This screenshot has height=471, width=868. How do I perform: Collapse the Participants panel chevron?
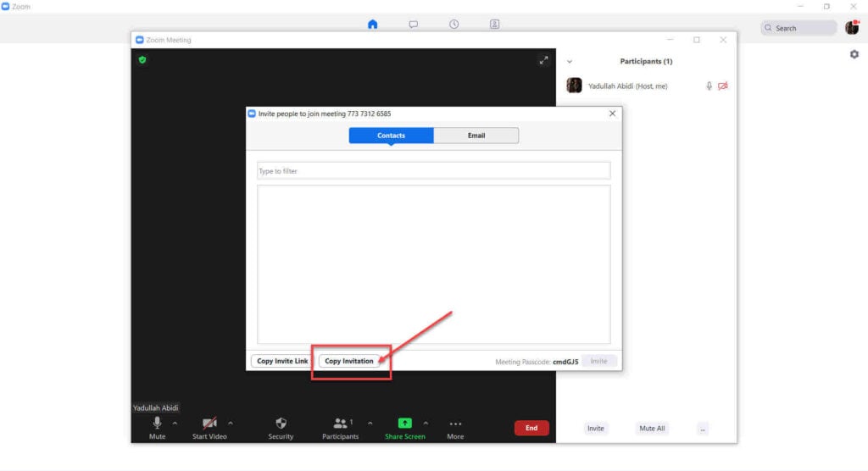tap(570, 62)
